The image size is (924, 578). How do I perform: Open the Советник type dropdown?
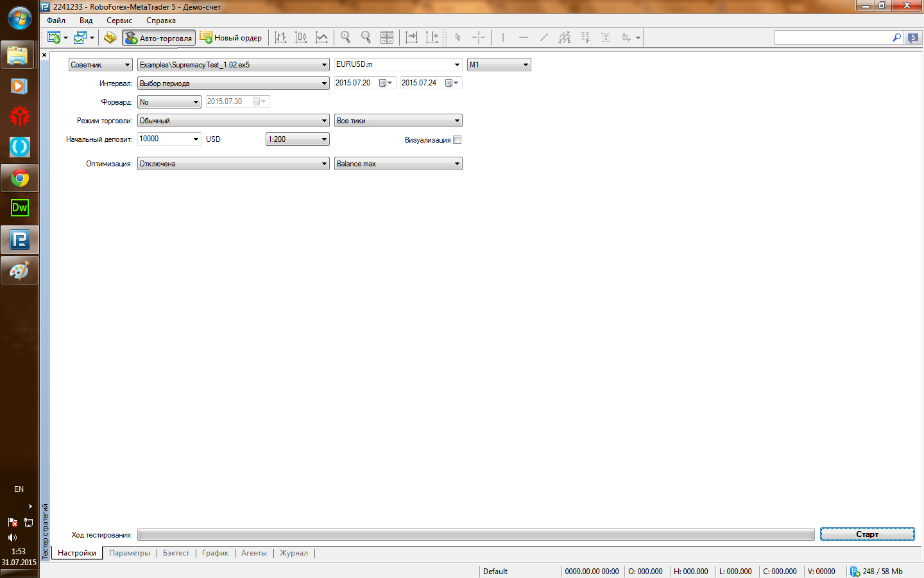(101, 65)
